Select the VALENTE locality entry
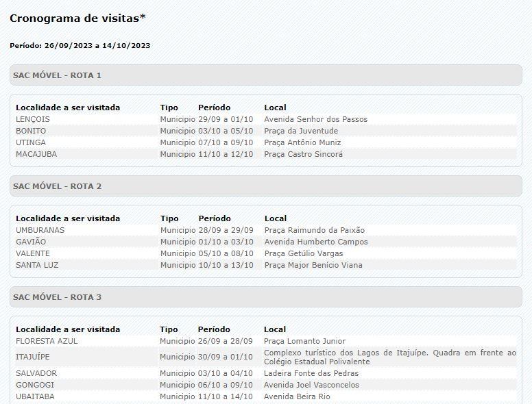The width and height of the screenshot is (532, 404). pos(33,253)
